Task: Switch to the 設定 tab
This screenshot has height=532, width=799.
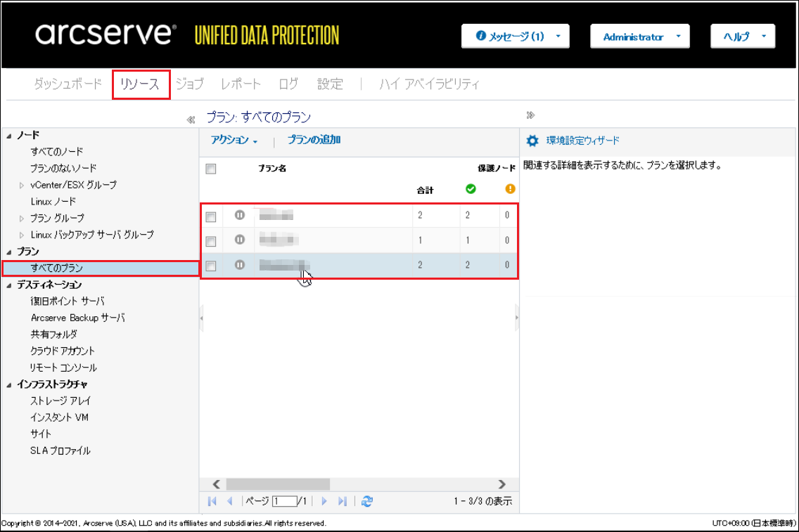Action: click(x=330, y=84)
